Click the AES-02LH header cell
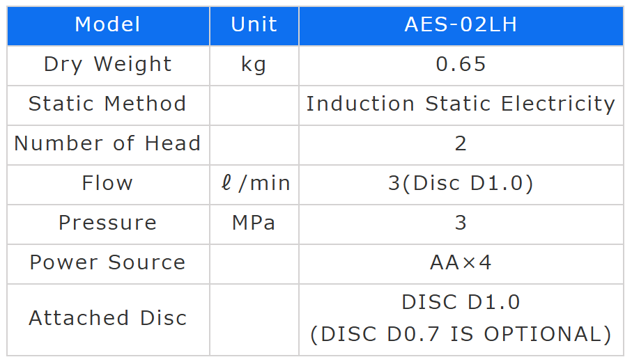Image resolution: width=632 pixels, height=364 pixels. (461, 25)
